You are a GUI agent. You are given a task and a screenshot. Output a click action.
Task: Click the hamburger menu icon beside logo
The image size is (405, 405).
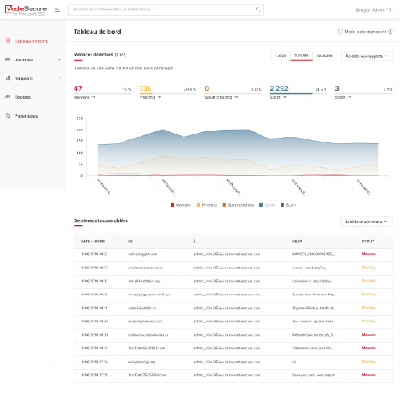[x=57, y=10]
